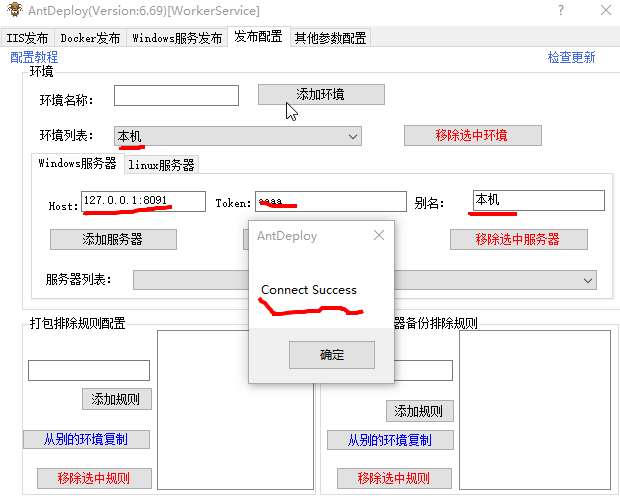
Task: Switch to the IIS发布 tab
Action: point(27,38)
